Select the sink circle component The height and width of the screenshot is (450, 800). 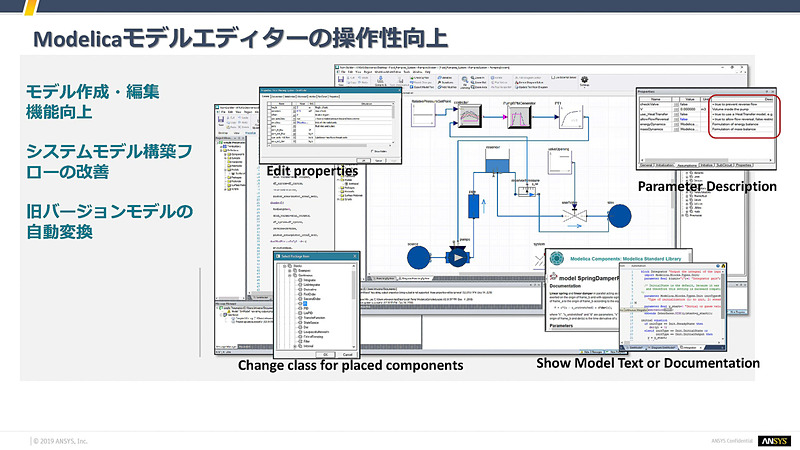[x=619, y=216]
